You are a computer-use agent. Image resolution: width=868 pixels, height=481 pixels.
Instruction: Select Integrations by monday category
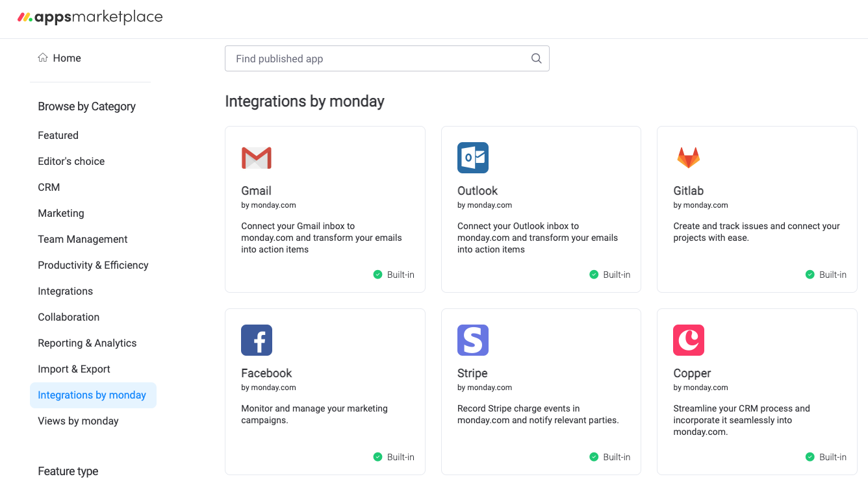pyautogui.click(x=93, y=395)
